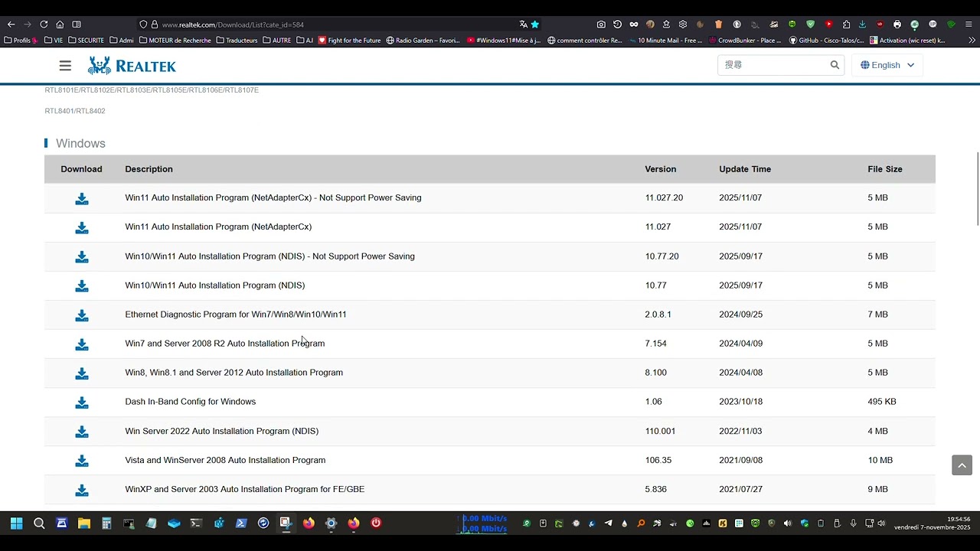The image size is (980, 551).
Task: Open Windows taskbar search
Action: [x=39, y=523]
